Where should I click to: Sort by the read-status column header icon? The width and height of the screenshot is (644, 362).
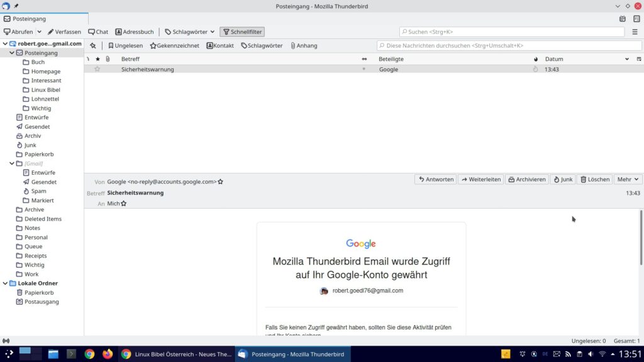(x=364, y=59)
